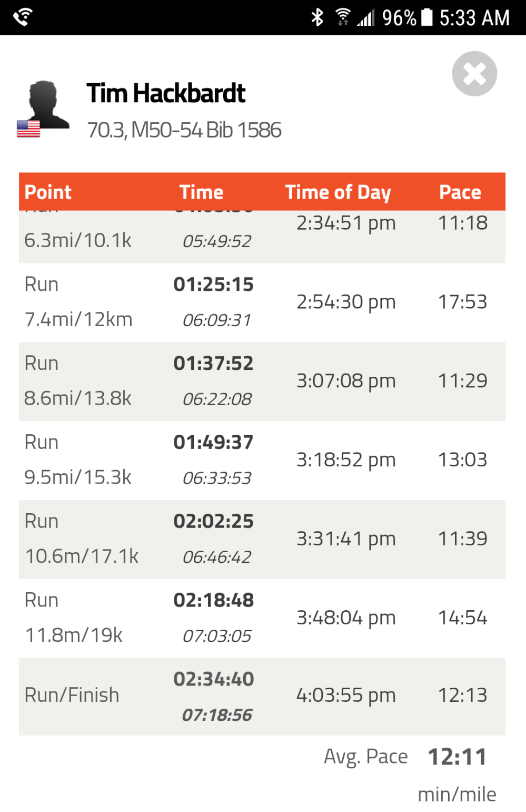
Task: Tap the cellular signal strength icon
Action: tap(366, 18)
